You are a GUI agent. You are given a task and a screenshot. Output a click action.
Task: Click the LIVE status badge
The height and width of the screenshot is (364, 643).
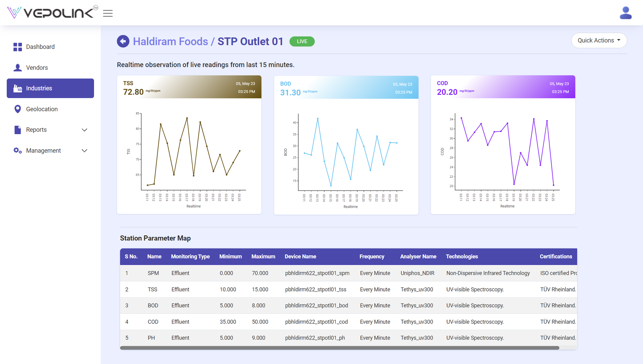pos(302,41)
